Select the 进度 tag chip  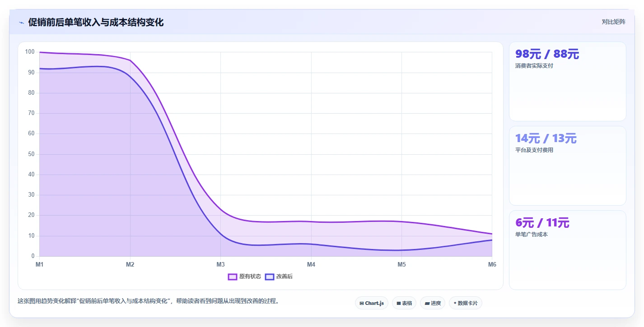tap(433, 303)
